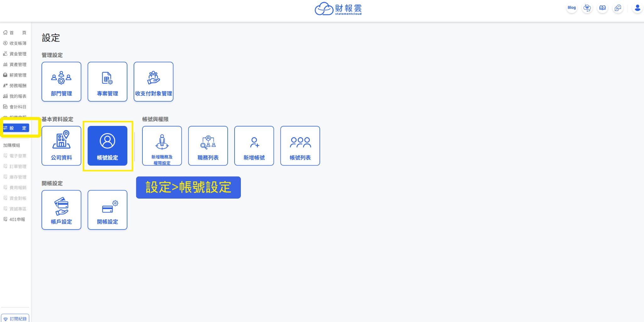
Task: Open the user profile avatar menu
Action: click(637, 8)
